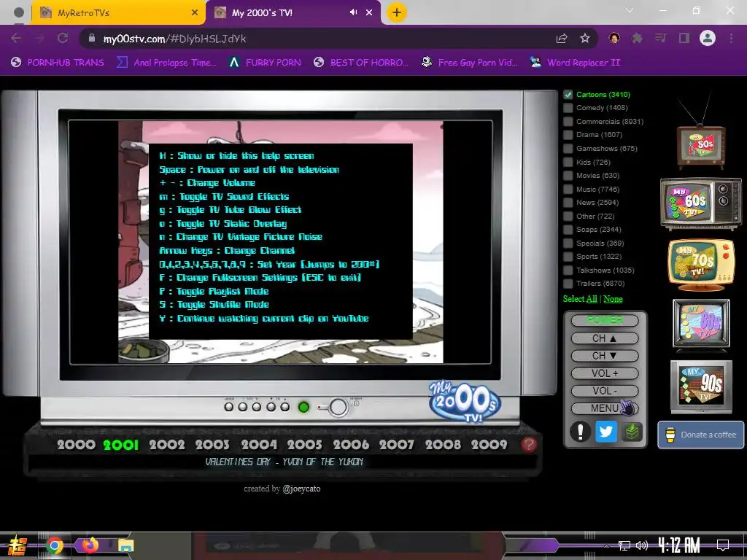Click the VOL - button
Screen dimensions: 747x560
tap(605, 391)
